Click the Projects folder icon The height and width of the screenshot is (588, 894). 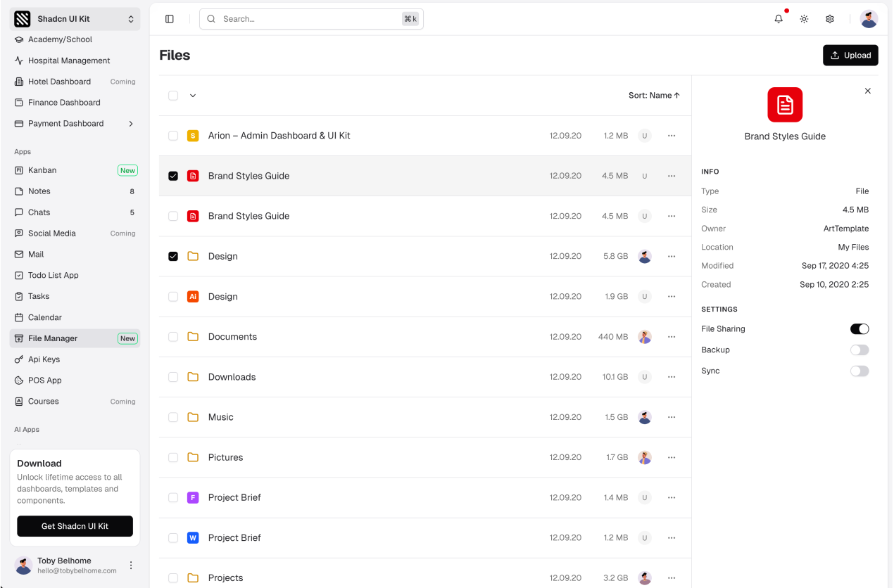[193, 578]
